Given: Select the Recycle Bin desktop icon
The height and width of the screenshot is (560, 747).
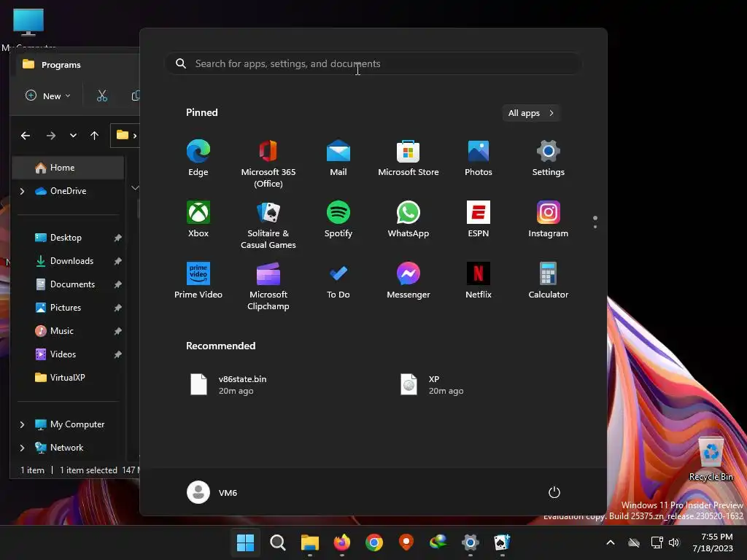Looking at the screenshot, I should tap(711, 459).
